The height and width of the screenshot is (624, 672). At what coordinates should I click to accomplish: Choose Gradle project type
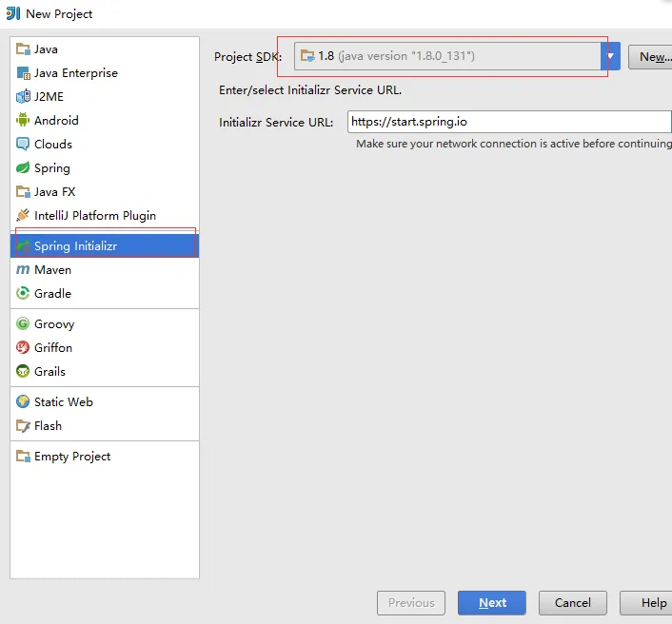pos(105,293)
